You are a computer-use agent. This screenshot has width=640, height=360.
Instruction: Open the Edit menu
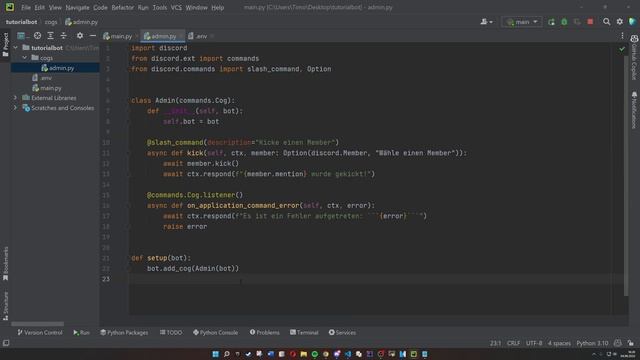point(40,7)
